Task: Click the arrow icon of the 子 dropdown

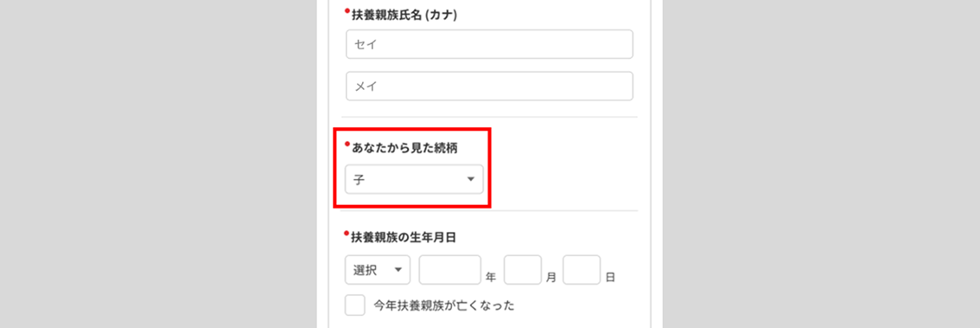Action: [471, 180]
